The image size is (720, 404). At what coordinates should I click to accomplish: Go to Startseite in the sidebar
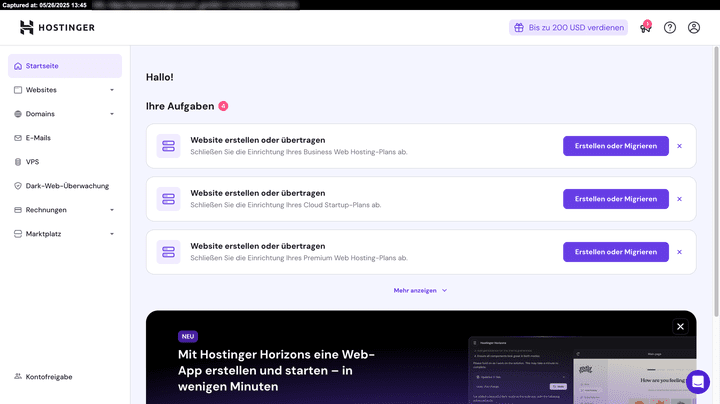pyautogui.click(x=65, y=66)
